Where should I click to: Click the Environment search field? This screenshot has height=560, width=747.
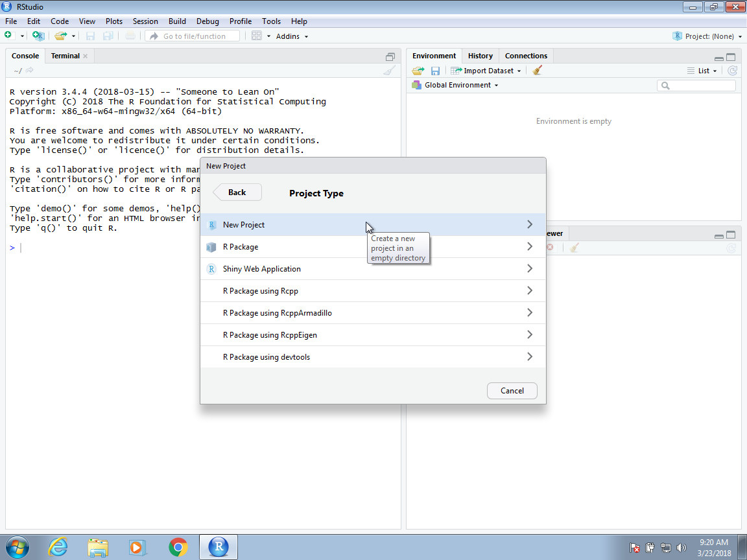pyautogui.click(x=696, y=86)
